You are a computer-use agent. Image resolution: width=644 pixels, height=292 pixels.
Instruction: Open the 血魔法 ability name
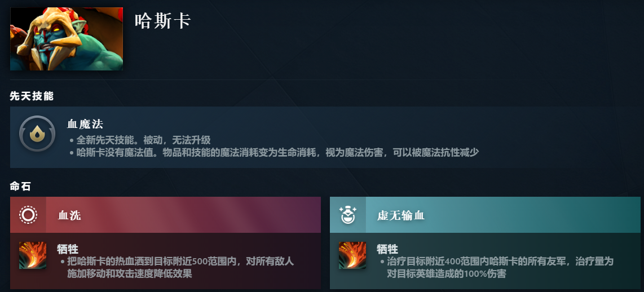(85, 124)
